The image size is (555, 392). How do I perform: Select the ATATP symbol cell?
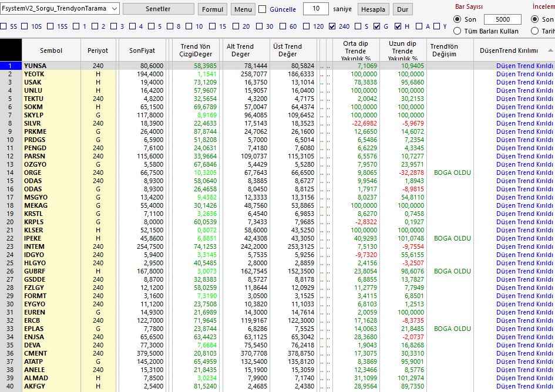tap(51, 361)
